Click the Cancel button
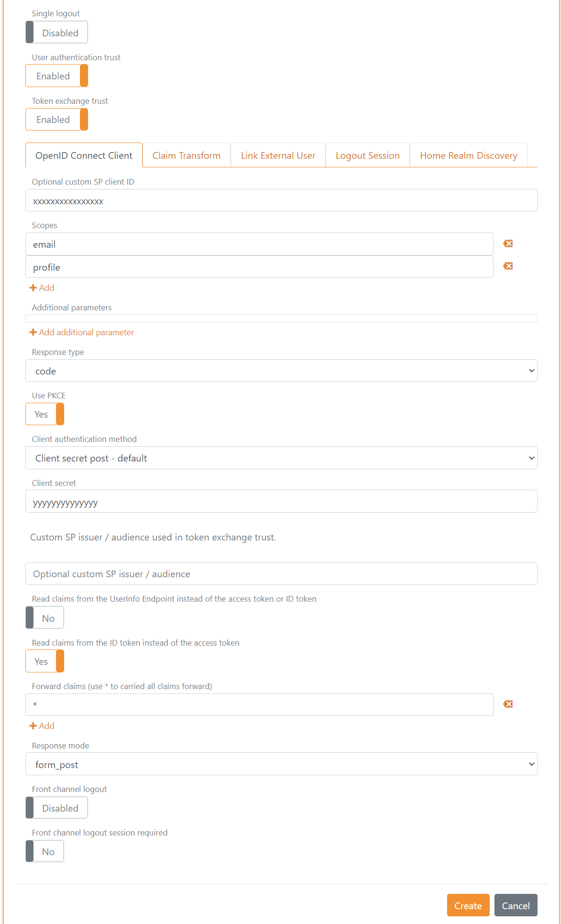 tap(516, 905)
